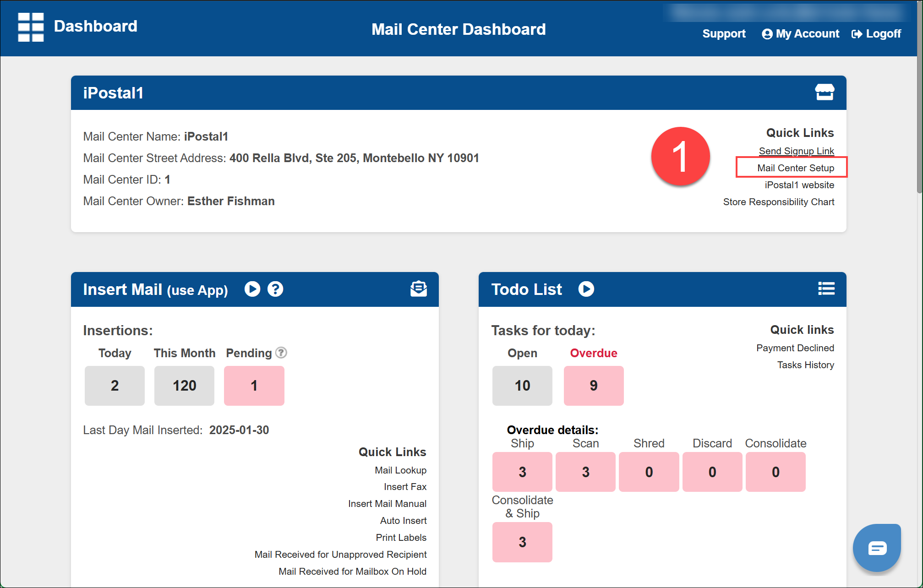Open the chat support bubble
Viewport: 923px width, 588px height.
click(x=877, y=548)
